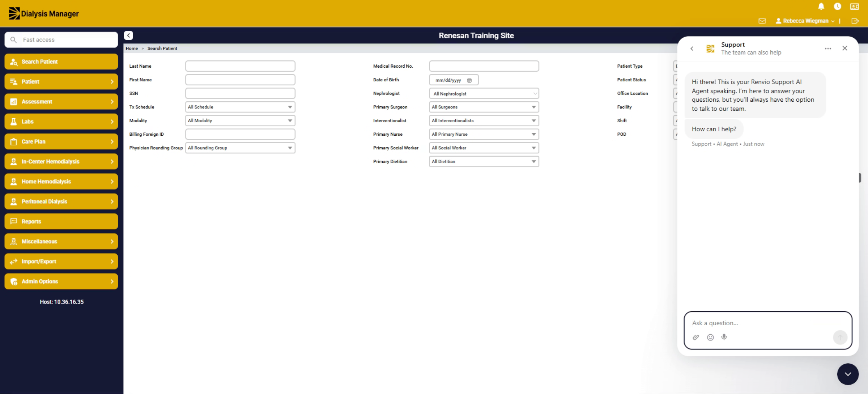Click the Fast access search field
This screenshot has width=868, height=394.
(x=61, y=40)
